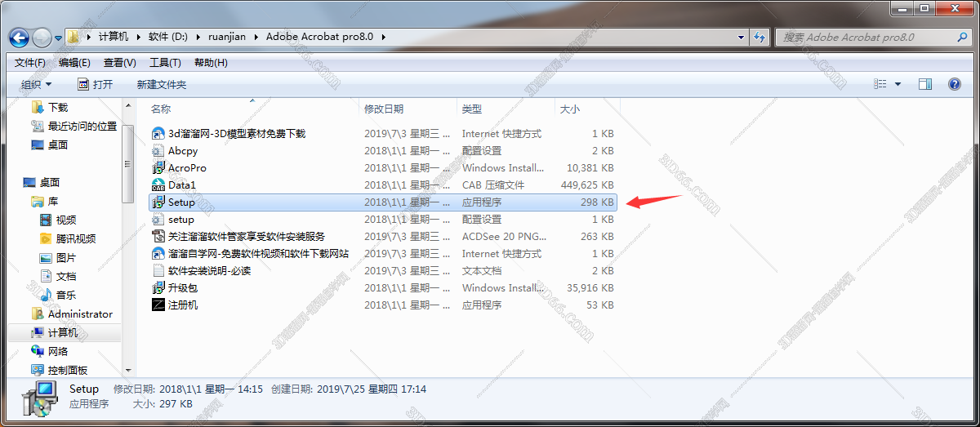Click the help question mark icon
This screenshot has height=427, width=980.
click(954, 84)
